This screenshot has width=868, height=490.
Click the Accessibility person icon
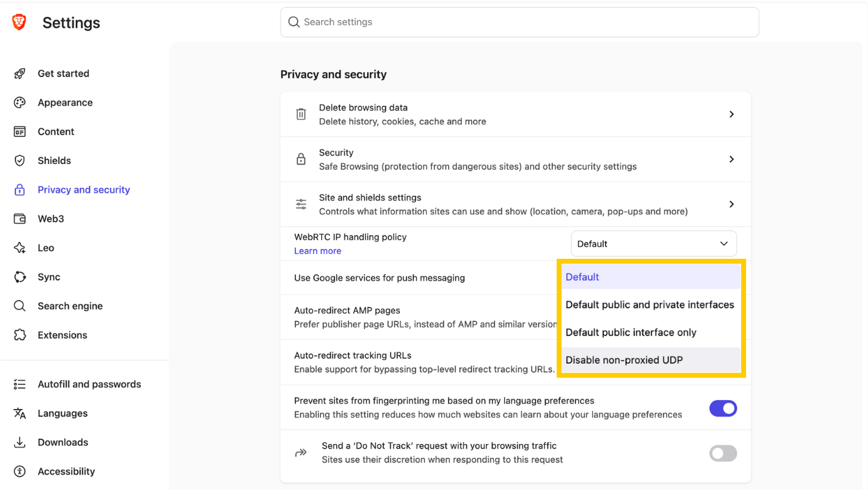19,471
